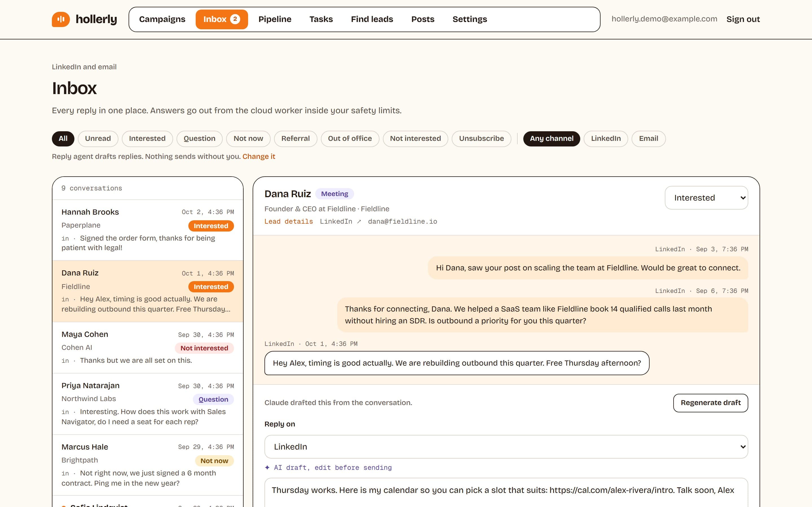The image size is (812, 507).
Task: Click the Meeting tag beside Dana Ruiz
Action: click(x=335, y=194)
